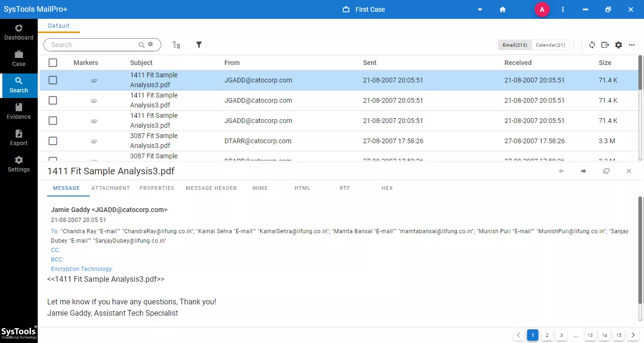Show Email(213) results
Image resolution: width=644 pixels, height=343 pixels.
pos(515,45)
